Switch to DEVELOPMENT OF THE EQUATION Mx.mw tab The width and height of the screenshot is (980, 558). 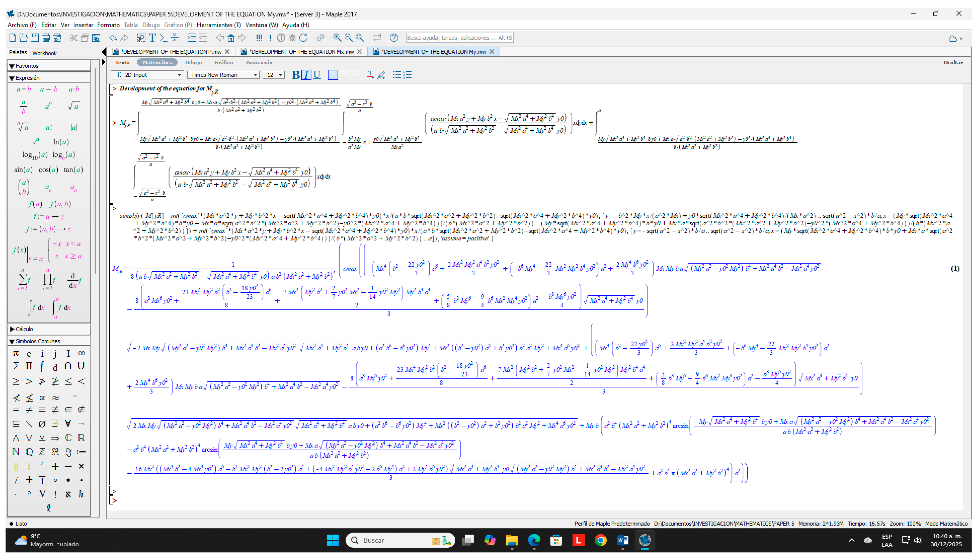(301, 51)
